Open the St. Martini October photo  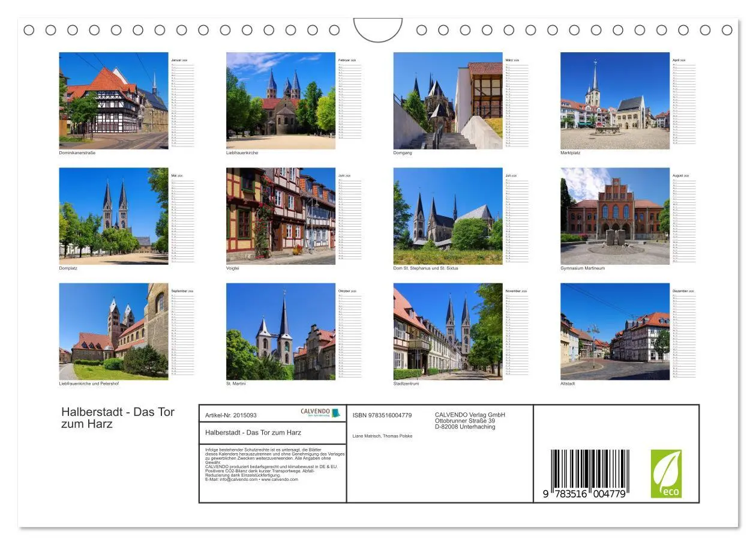281,331
